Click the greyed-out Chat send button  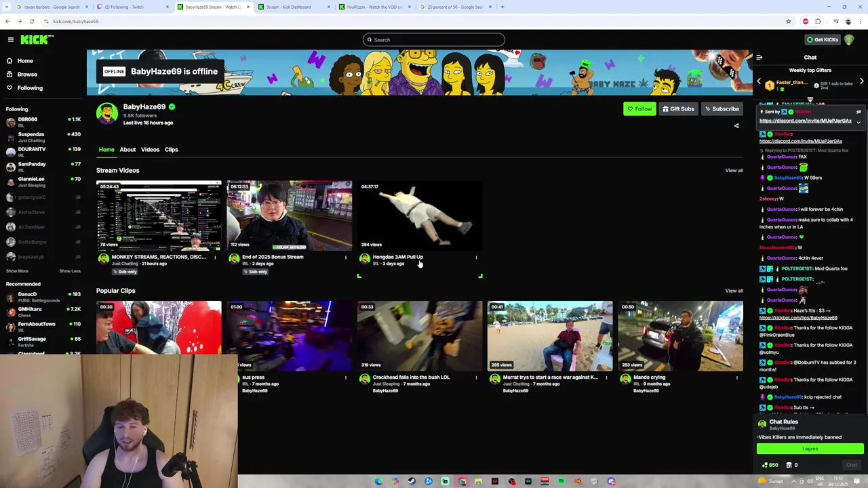(x=851, y=466)
